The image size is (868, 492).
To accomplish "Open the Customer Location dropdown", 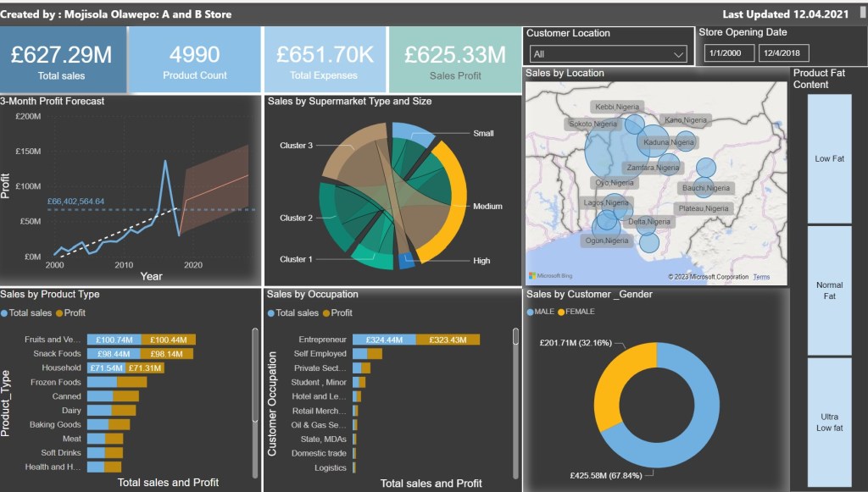I will pyautogui.click(x=607, y=54).
